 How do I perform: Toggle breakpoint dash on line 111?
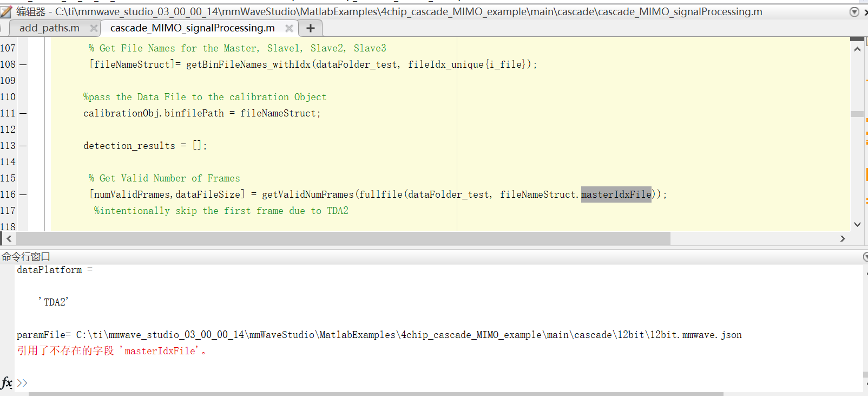click(x=23, y=113)
